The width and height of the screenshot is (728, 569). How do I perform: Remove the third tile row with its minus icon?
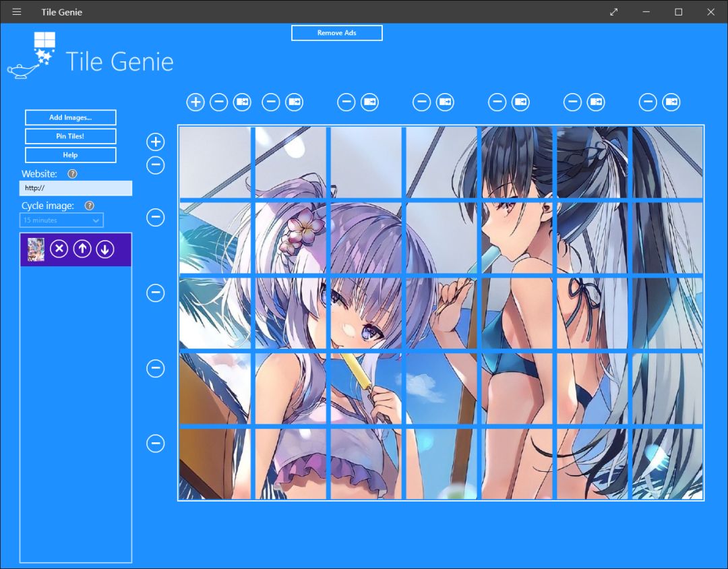156,293
